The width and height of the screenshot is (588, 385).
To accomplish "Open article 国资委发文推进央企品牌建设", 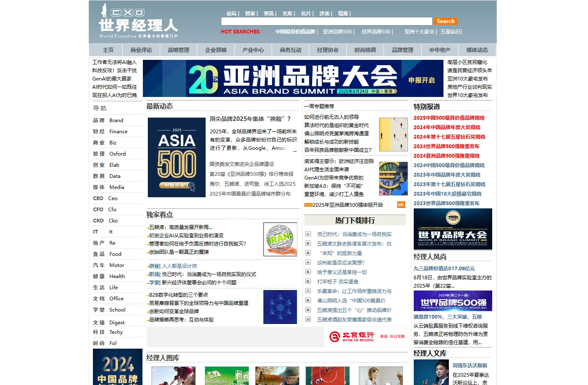I will coord(242,164).
